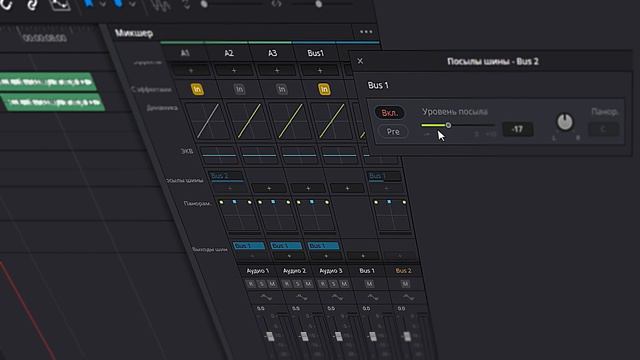Add an effect to channel A2 with plus
The image size is (640, 360).
coord(234,71)
